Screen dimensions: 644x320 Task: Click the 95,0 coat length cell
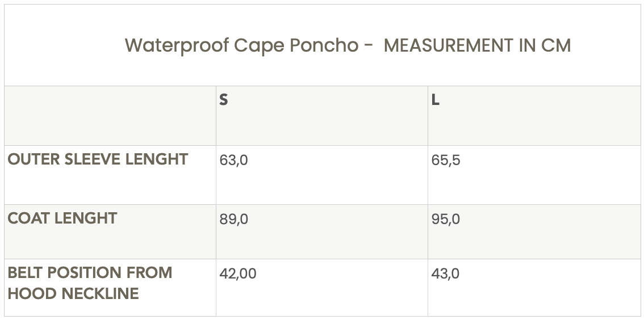tap(446, 219)
